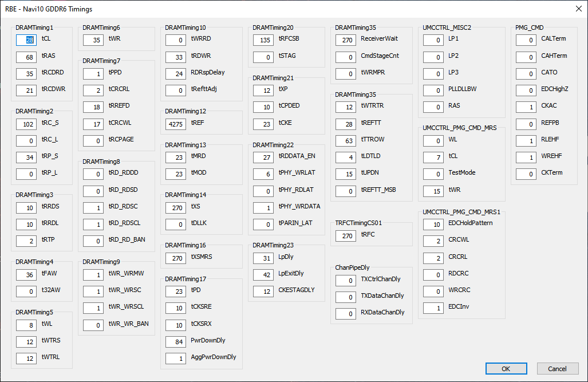Image resolution: width=588 pixels, height=382 pixels.
Task: Select the tCL value field in DRAMTiming1
Action: 26,40
